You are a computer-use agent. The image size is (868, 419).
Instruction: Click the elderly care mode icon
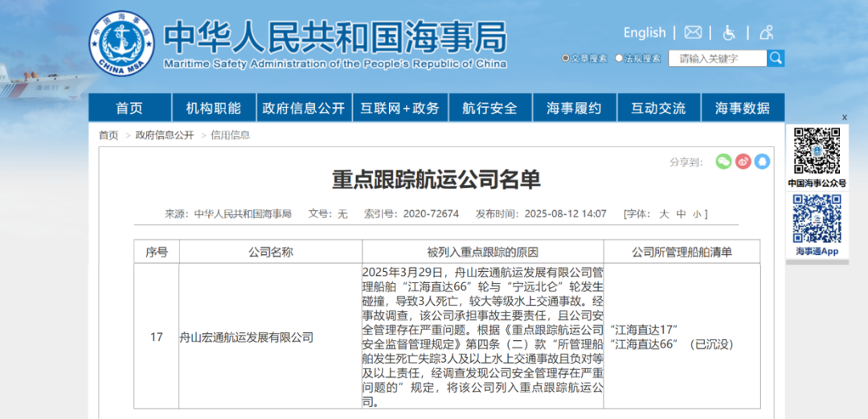[x=766, y=33]
